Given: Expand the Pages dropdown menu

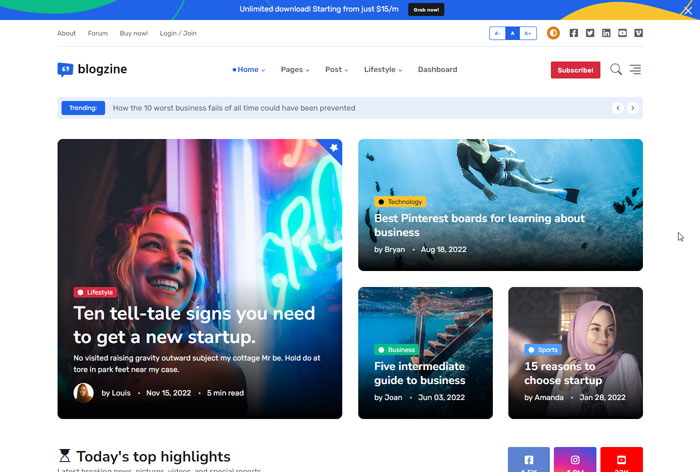Looking at the screenshot, I should click(x=295, y=70).
